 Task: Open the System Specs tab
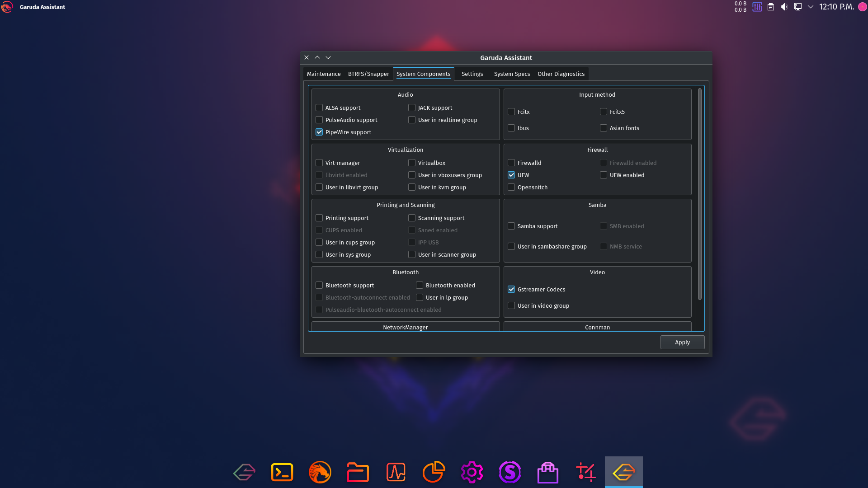click(x=512, y=74)
